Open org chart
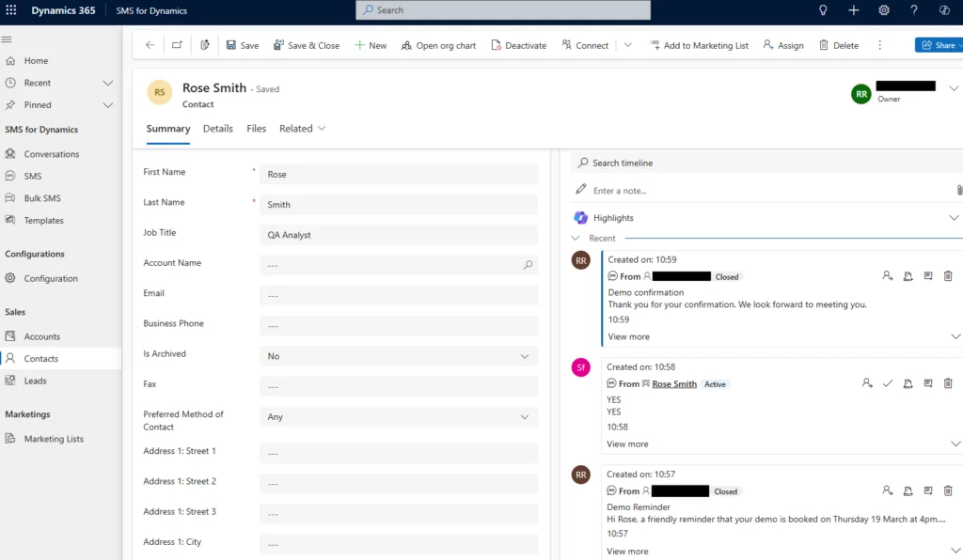The image size is (963, 560). [438, 45]
